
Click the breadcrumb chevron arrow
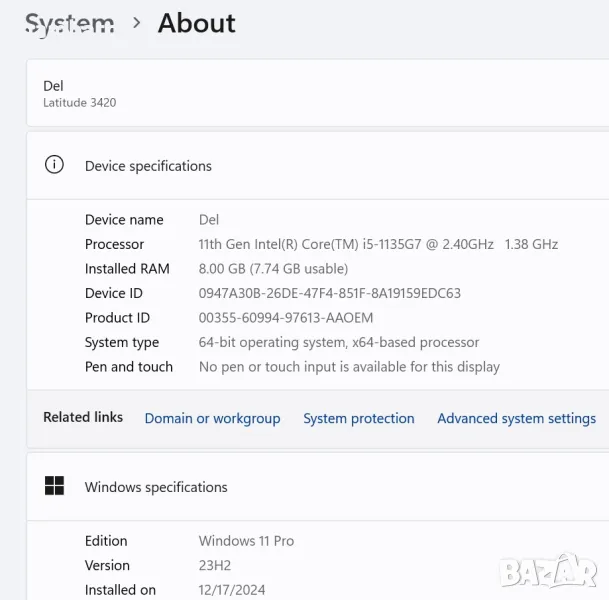(x=136, y=23)
